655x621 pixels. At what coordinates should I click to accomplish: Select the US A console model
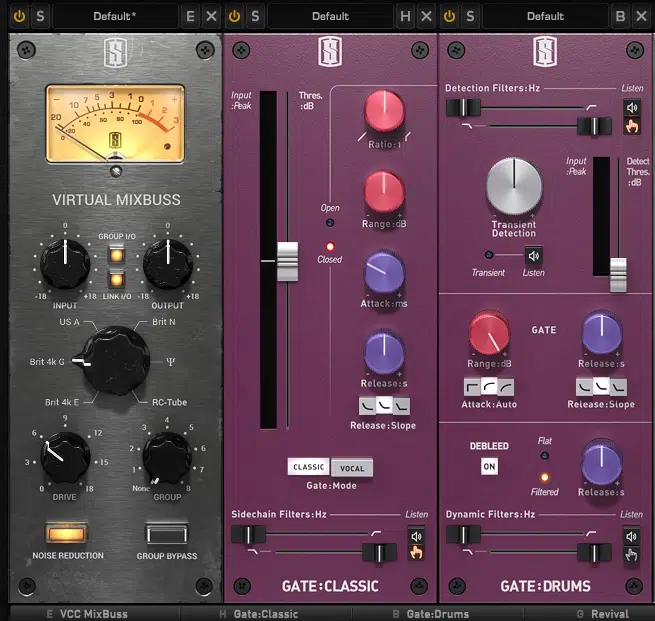tap(69, 322)
